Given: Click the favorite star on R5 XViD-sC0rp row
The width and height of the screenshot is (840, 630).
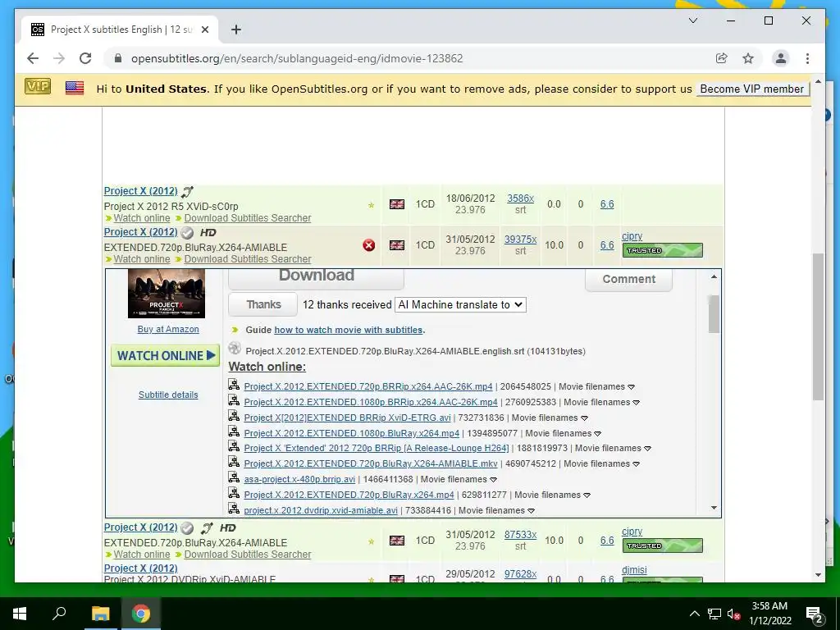Looking at the screenshot, I should coord(371,205).
